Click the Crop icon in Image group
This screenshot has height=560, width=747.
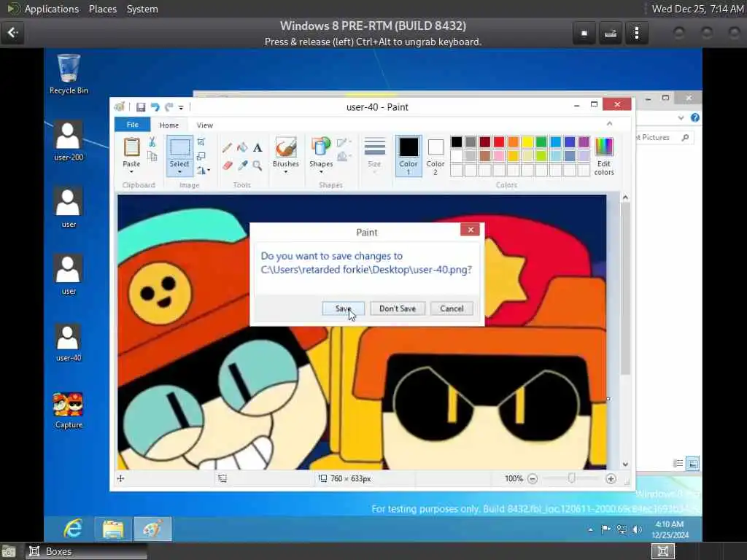pos(201,142)
